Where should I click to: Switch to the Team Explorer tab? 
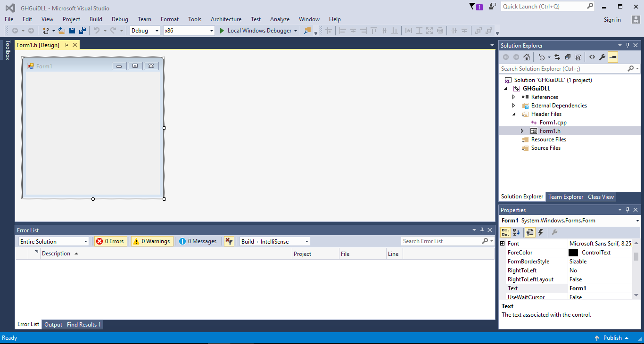[x=566, y=197]
